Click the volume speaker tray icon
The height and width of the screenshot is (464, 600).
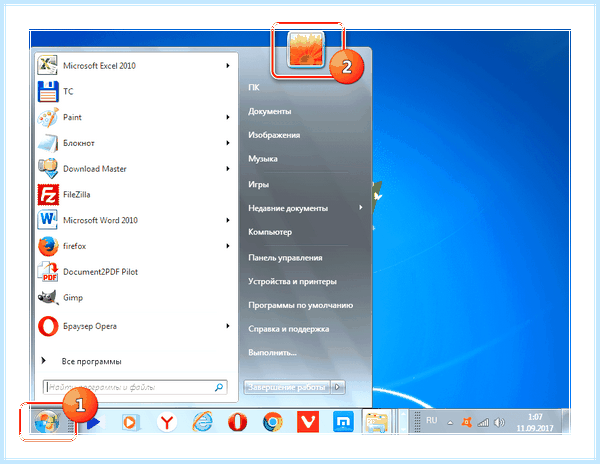click(499, 422)
